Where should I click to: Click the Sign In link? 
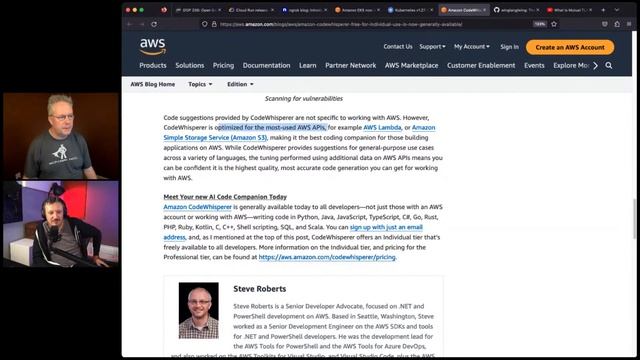(x=509, y=47)
